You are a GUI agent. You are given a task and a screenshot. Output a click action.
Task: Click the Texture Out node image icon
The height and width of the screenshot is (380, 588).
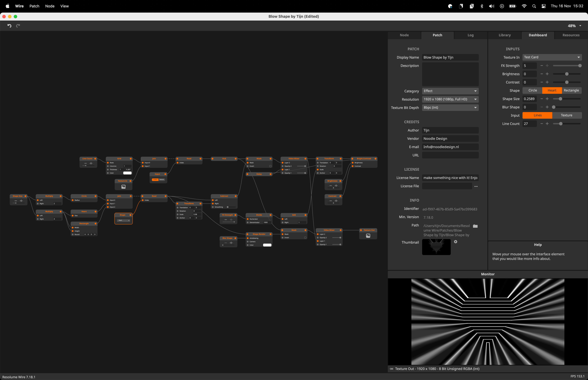pyautogui.click(x=368, y=236)
